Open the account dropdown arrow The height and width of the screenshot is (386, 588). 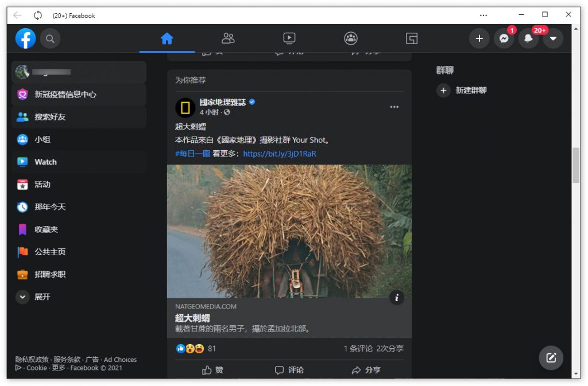pos(553,38)
